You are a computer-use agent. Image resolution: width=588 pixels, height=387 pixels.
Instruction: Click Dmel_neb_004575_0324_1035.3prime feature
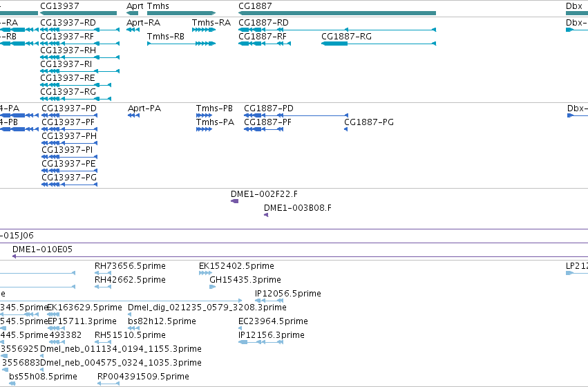click(x=41, y=370)
